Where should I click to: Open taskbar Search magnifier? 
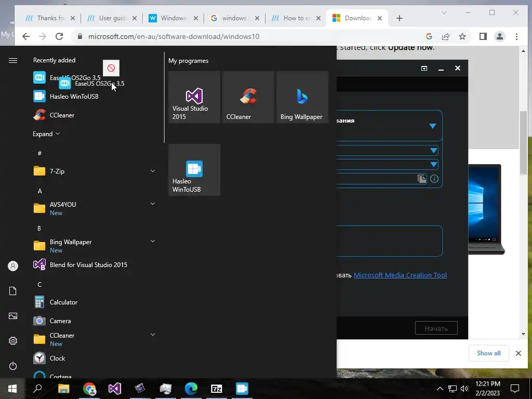tap(37, 389)
